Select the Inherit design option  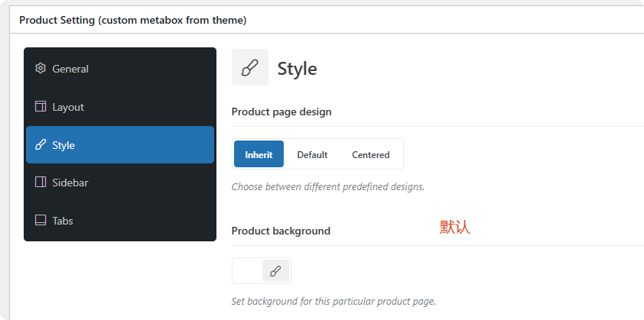259,154
